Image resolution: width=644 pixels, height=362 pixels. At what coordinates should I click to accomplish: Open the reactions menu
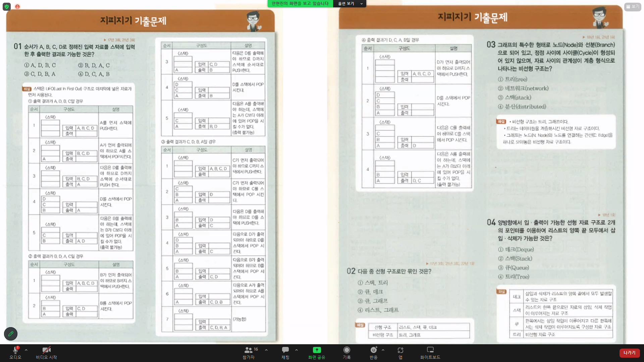(373, 350)
